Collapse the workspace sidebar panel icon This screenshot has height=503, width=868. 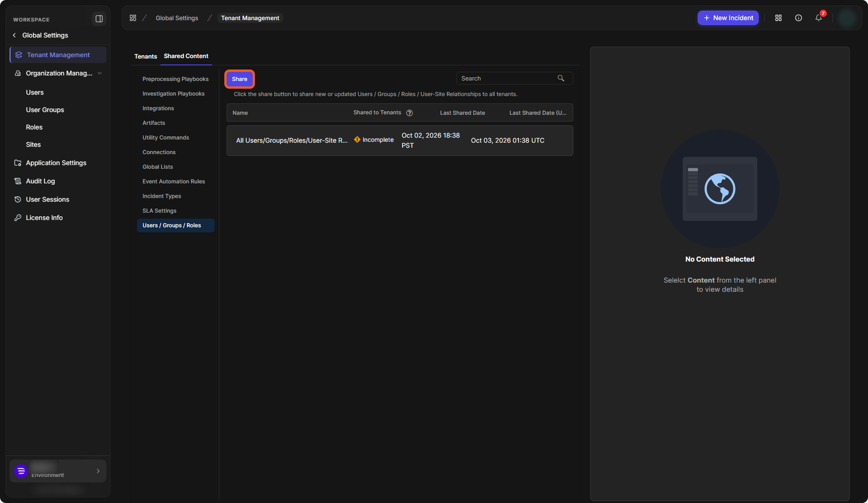(99, 19)
